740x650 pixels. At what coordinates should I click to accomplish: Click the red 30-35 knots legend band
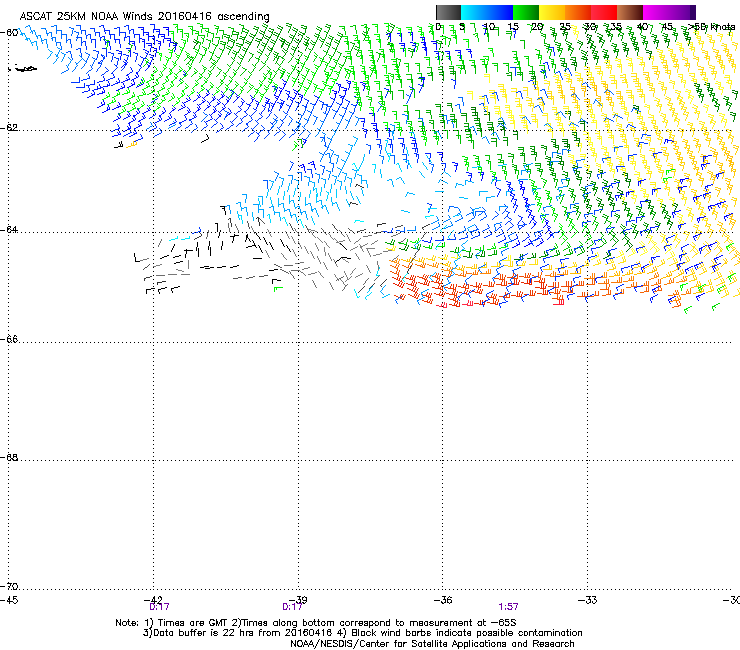point(604,12)
